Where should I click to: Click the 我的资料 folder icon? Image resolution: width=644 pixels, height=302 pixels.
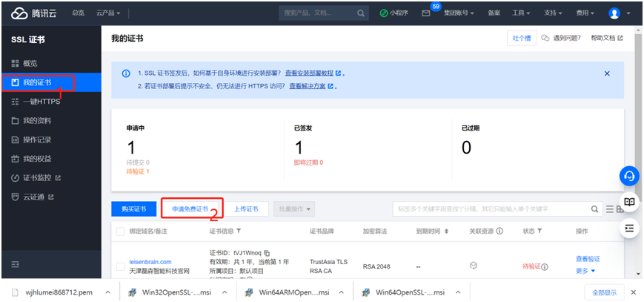(x=16, y=121)
